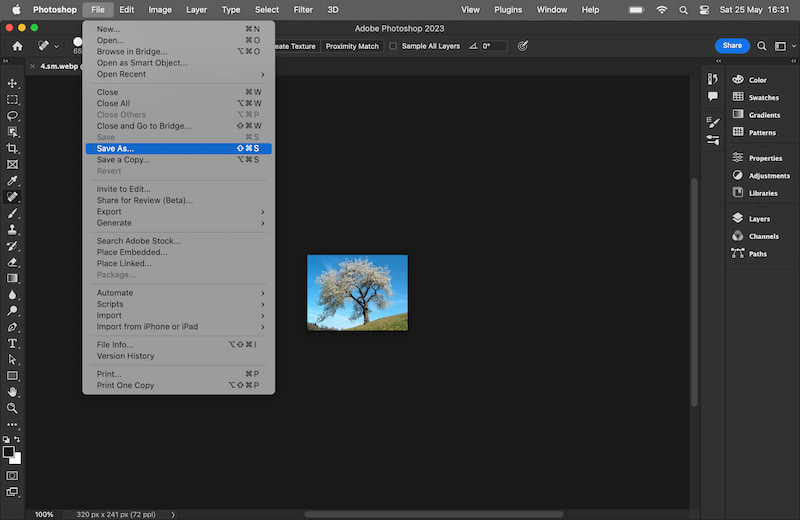
Task: Select the Blur tool
Action: tap(12, 294)
